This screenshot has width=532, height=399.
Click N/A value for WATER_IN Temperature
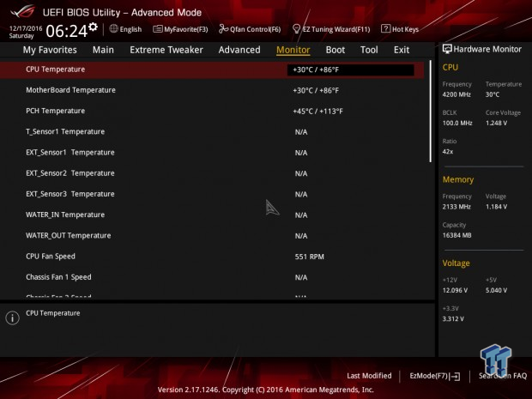[301, 215]
